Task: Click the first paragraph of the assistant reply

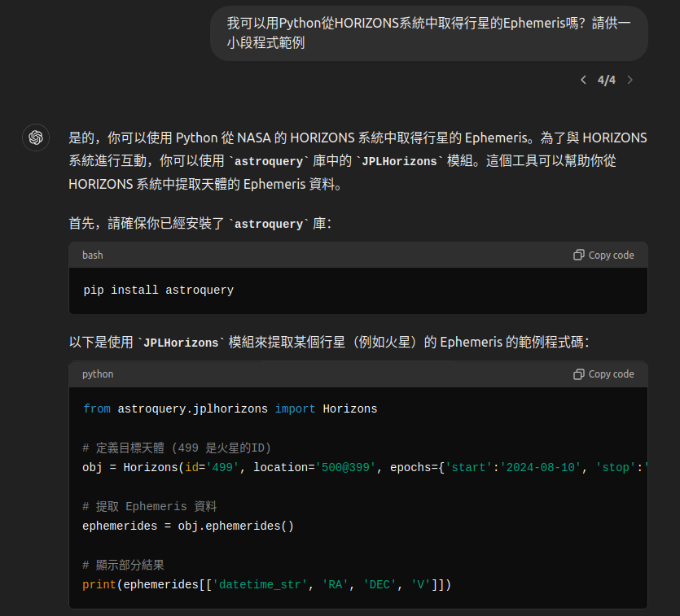Action: tap(358, 161)
